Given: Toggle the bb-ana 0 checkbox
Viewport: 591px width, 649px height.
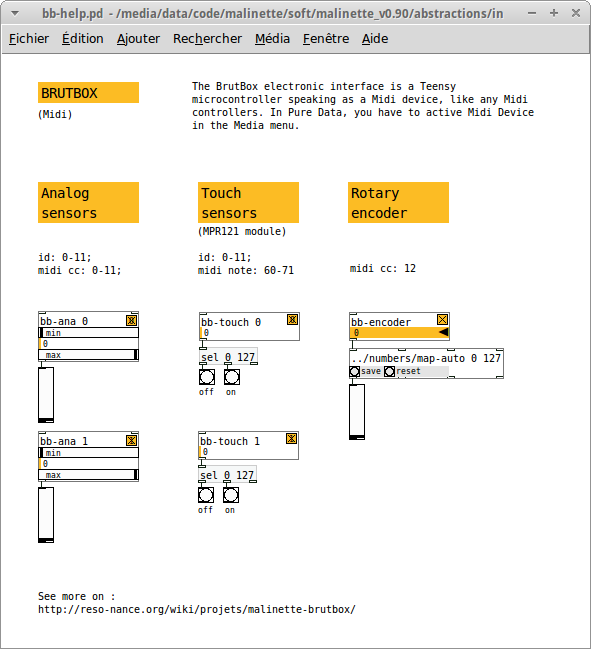Looking at the screenshot, I should tap(132, 320).
